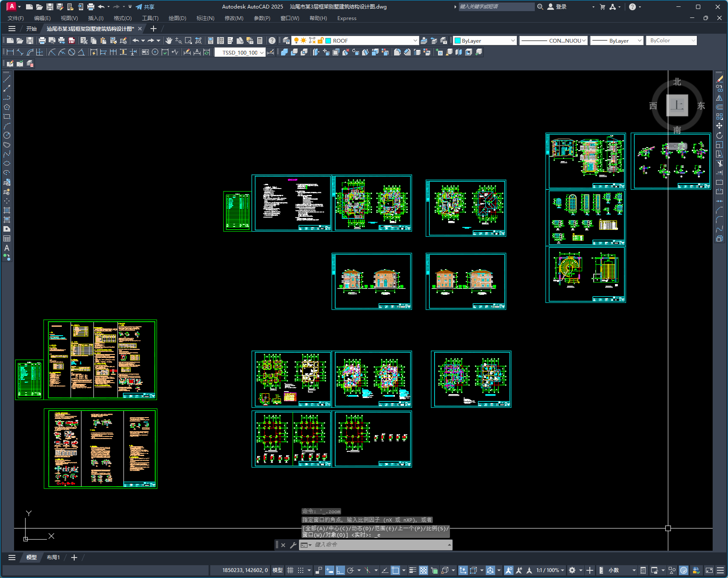Open the QuickCalc calculator icon
The width and height of the screenshot is (728, 578).
point(260,41)
